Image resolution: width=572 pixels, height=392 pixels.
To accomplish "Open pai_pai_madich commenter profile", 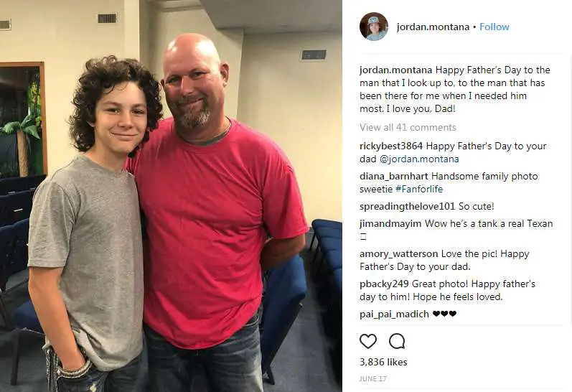I will [x=394, y=314].
